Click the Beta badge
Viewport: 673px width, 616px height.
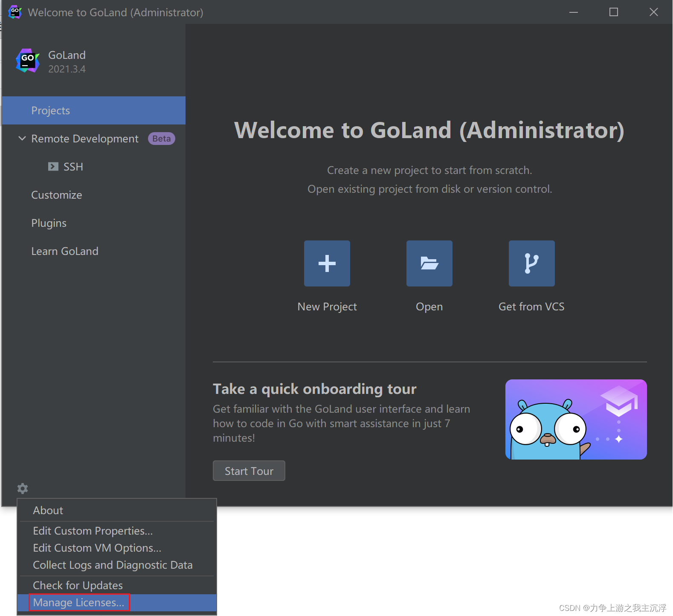[x=162, y=139]
